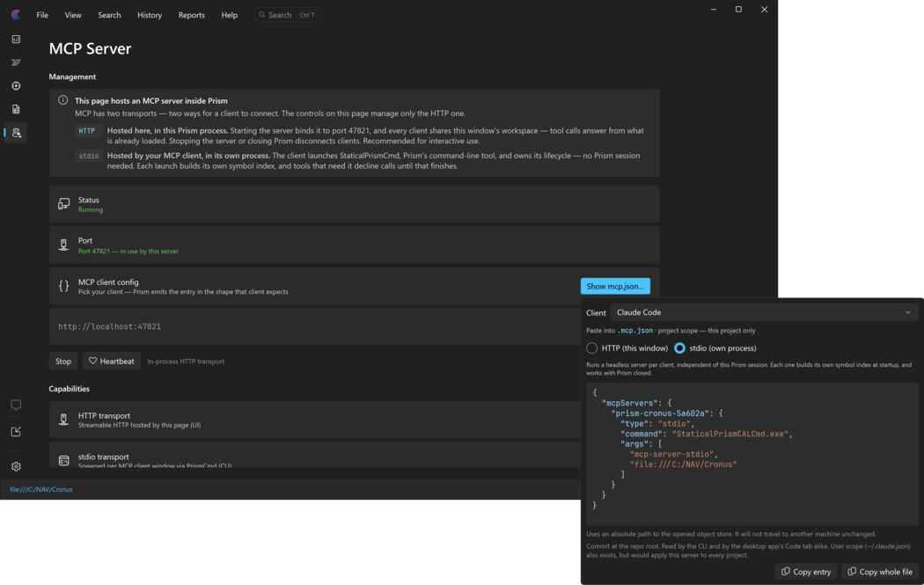Click the info icon in management banner
The height and width of the screenshot is (585, 924).
[x=63, y=100]
